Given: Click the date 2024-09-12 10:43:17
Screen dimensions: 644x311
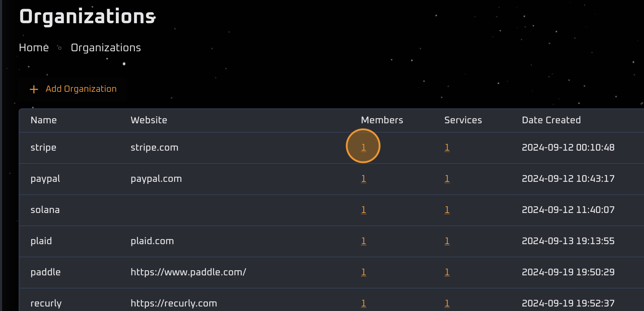Looking at the screenshot, I should click(x=568, y=179).
